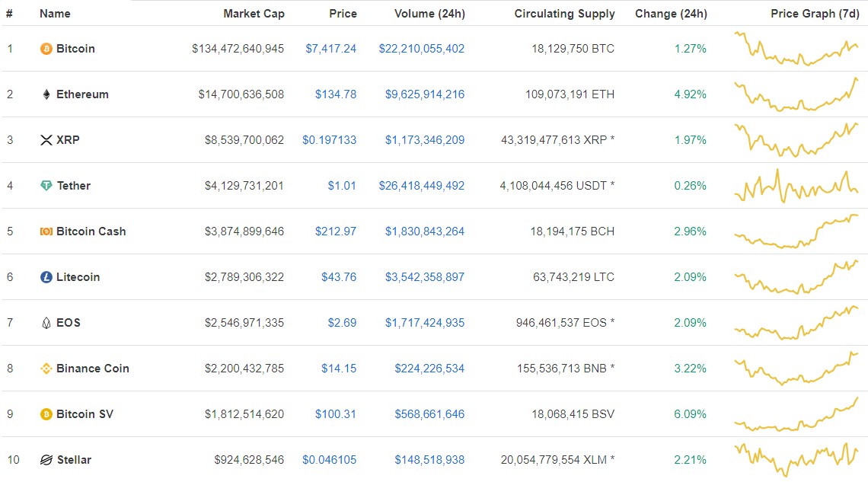Open Bitcoin Cash 7d price graph thumbnail
Screen dimensions: 868x482
click(x=796, y=231)
